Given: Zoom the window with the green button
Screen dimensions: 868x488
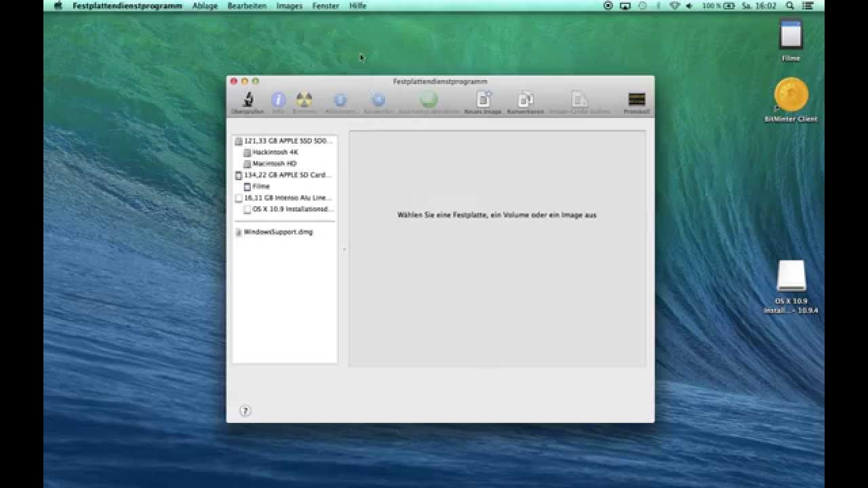Looking at the screenshot, I should pos(256,81).
